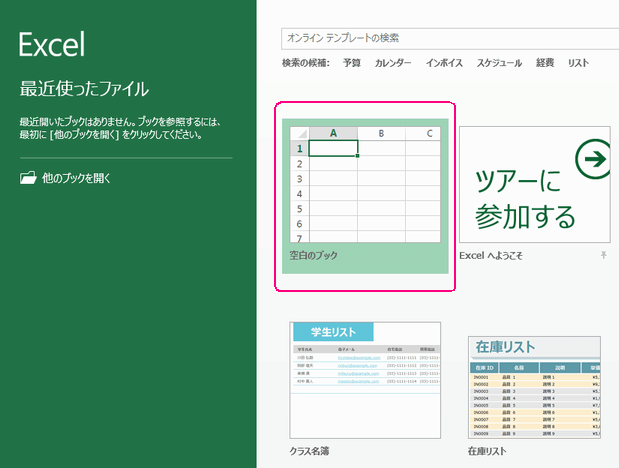
Task: Open the ツアーに参加する welcome tour template
Action: (535, 184)
